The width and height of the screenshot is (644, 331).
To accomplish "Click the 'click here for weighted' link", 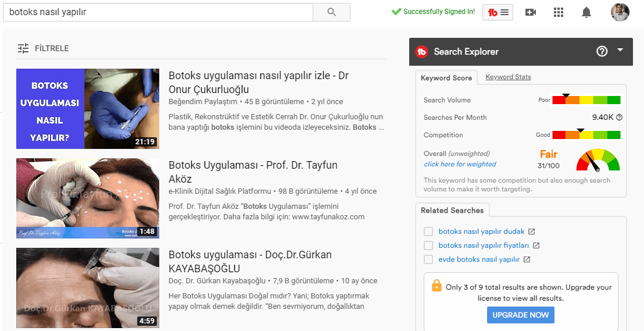I will [x=460, y=164].
